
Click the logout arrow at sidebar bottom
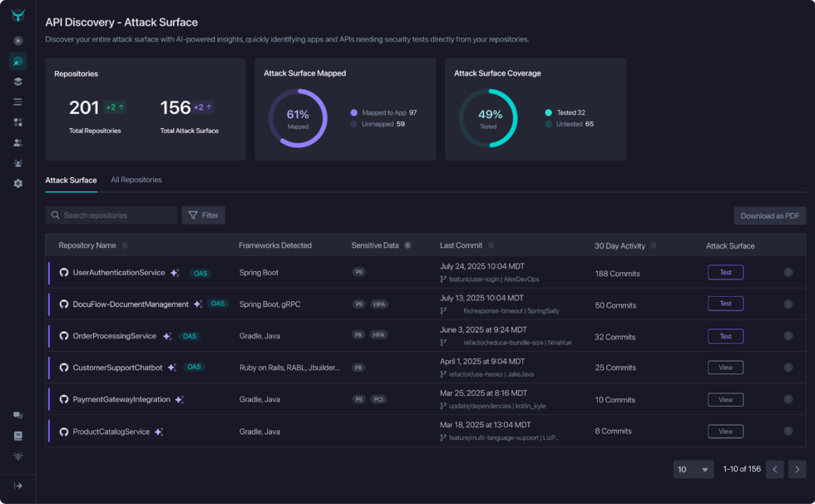[17, 485]
